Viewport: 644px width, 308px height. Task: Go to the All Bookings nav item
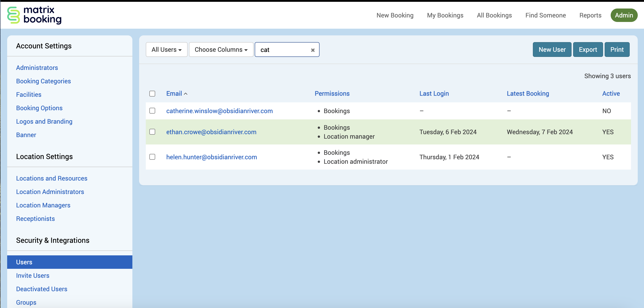(494, 15)
